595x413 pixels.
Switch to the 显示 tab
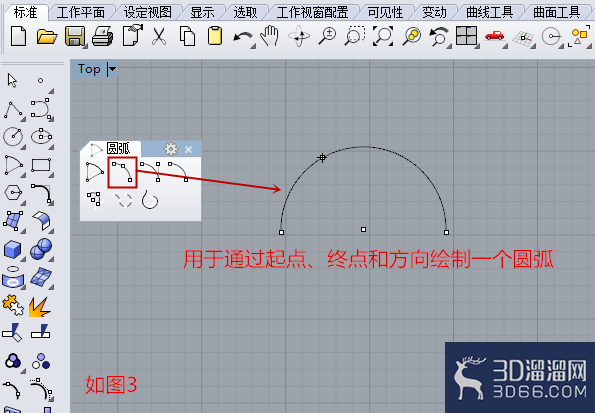click(202, 13)
